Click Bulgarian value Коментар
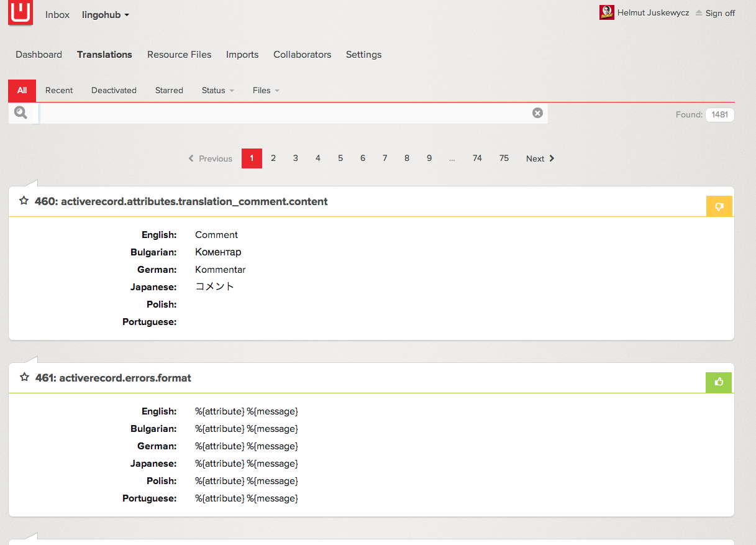756x545 pixels. click(218, 252)
